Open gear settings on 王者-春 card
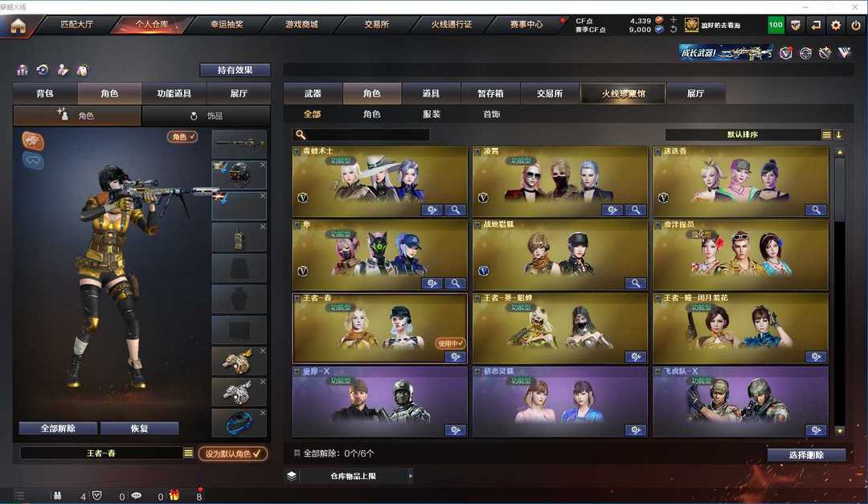 pyautogui.click(x=455, y=357)
